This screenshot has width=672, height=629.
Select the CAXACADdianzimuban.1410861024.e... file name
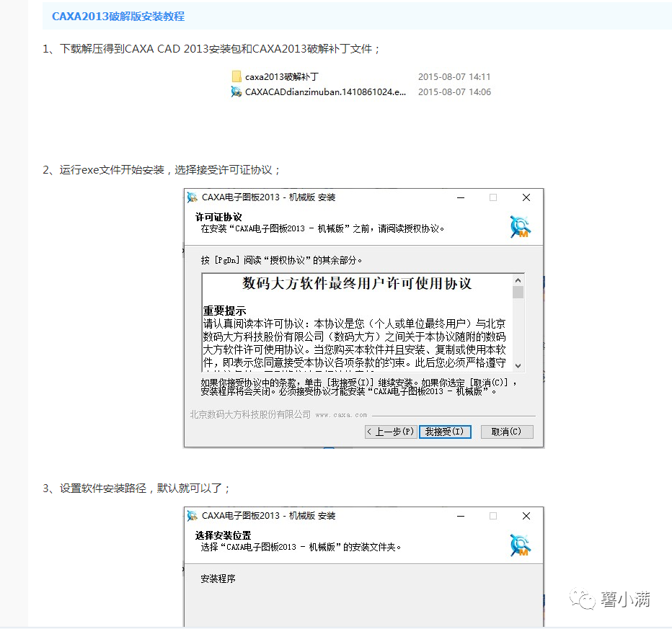[325, 92]
